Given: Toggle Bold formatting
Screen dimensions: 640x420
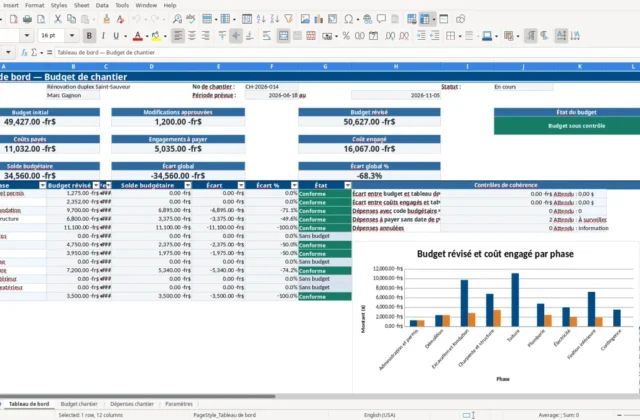Looking at the screenshot, I should [89, 36].
